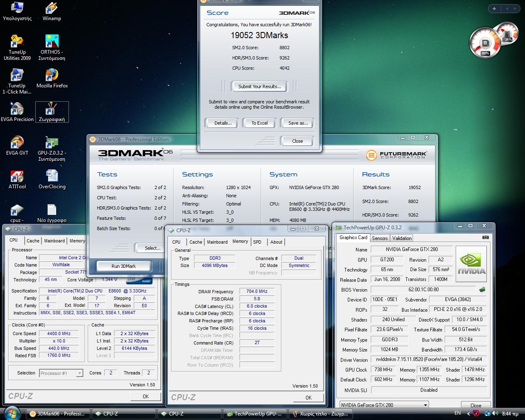This screenshot has width=525, height=420.
Task: Click the Select... button in 3DMark06
Action: pos(152,248)
